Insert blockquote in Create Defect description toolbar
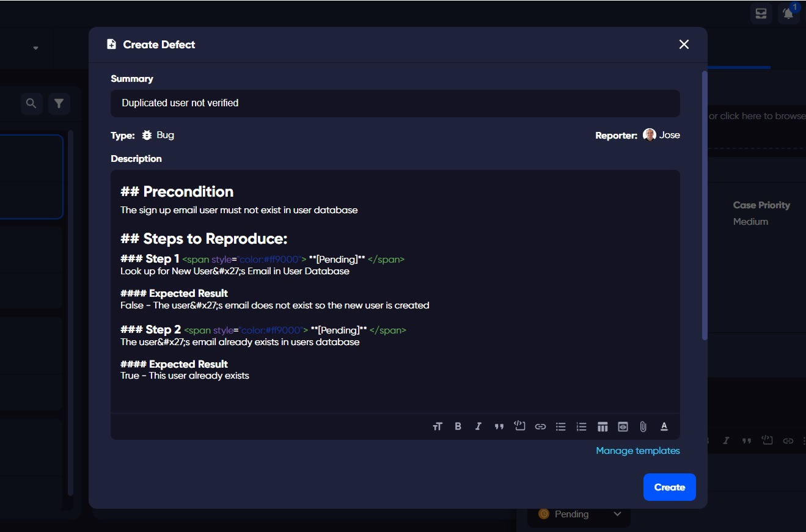The height and width of the screenshot is (532, 806). (499, 426)
